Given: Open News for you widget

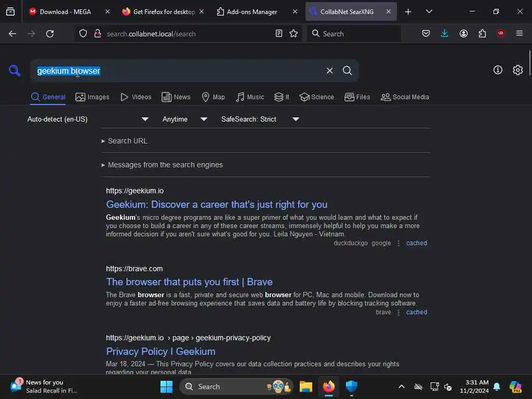Looking at the screenshot, I should (x=44, y=387).
